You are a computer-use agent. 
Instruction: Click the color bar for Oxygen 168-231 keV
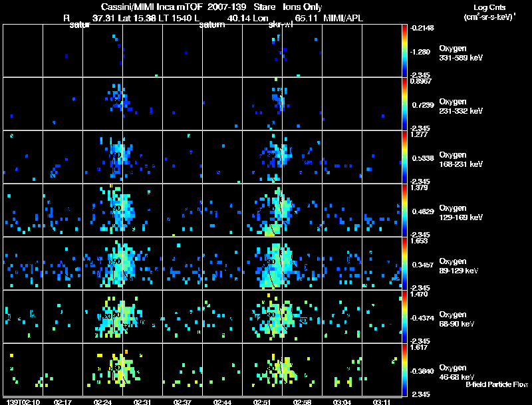pyautogui.click(x=404, y=157)
